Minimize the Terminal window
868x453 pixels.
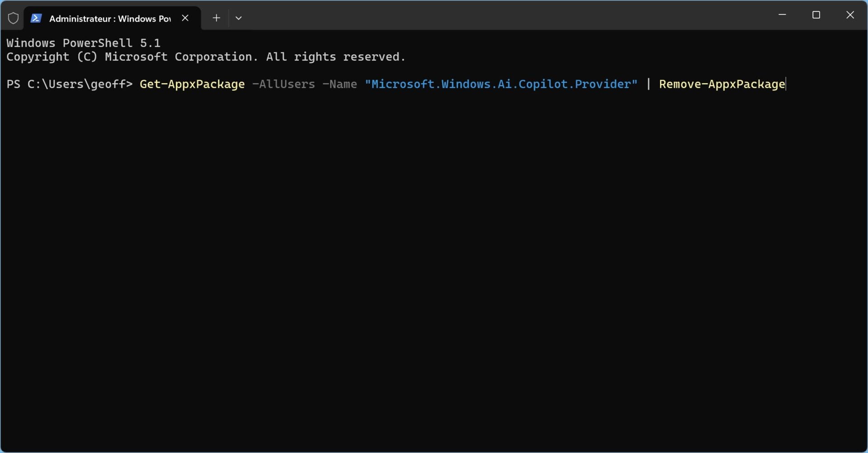click(x=782, y=15)
